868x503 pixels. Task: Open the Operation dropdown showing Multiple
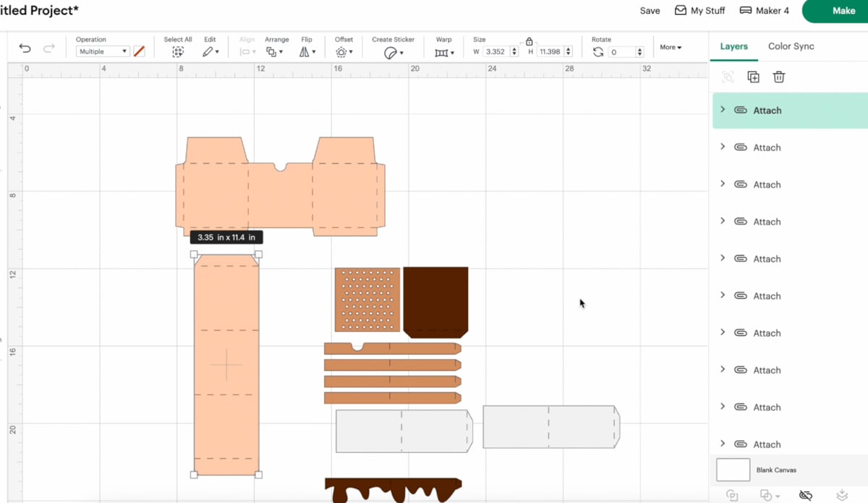click(x=101, y=51)
